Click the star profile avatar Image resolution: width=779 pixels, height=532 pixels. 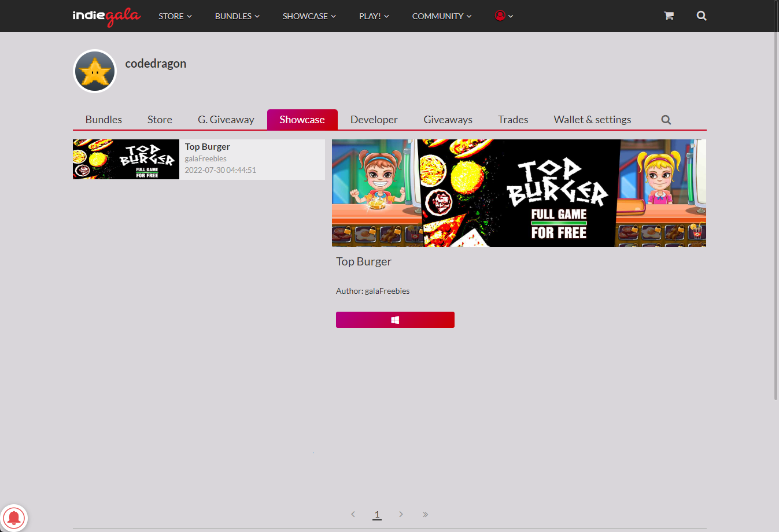[95, 71]
